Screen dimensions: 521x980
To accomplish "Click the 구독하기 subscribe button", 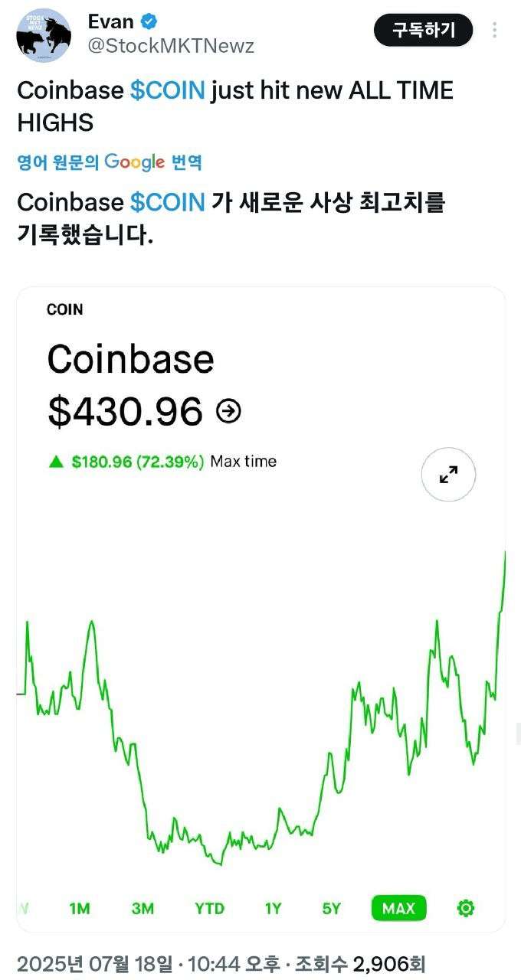I will click(424, 30).
